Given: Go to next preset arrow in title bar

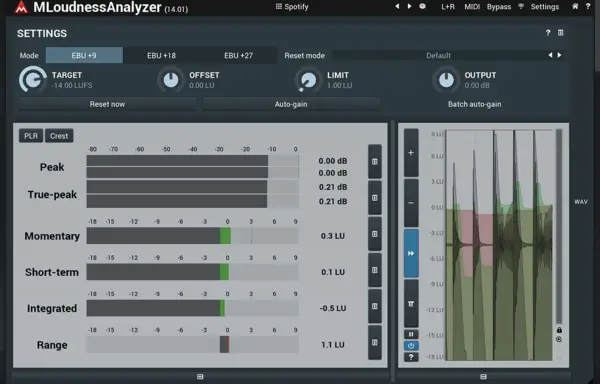Looking at the screenshot, I should point(409,6).
